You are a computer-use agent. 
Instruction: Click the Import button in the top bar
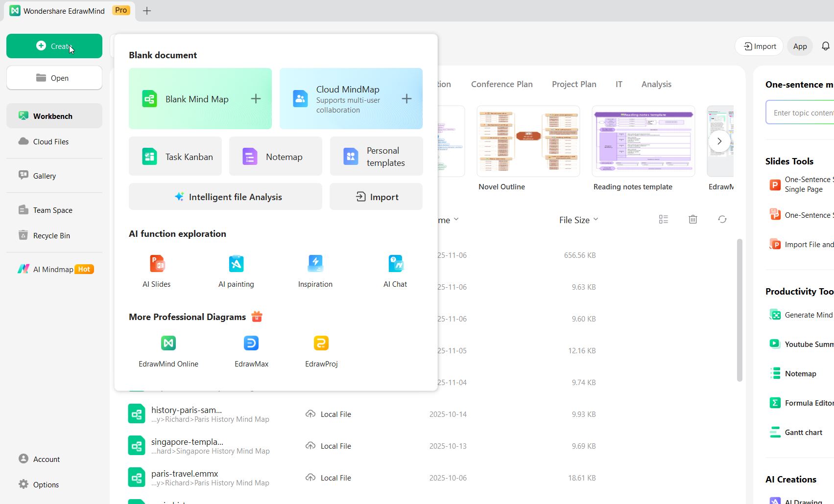[x=760, y=46]
